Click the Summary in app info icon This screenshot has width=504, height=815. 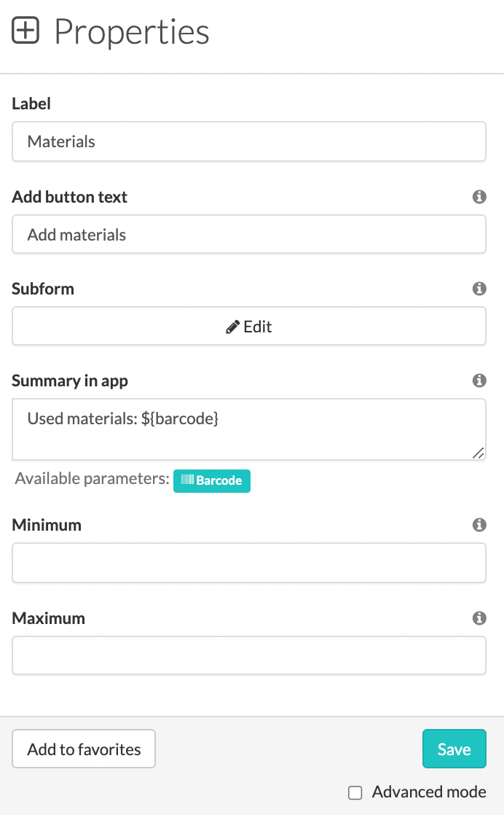pos(479,381)
